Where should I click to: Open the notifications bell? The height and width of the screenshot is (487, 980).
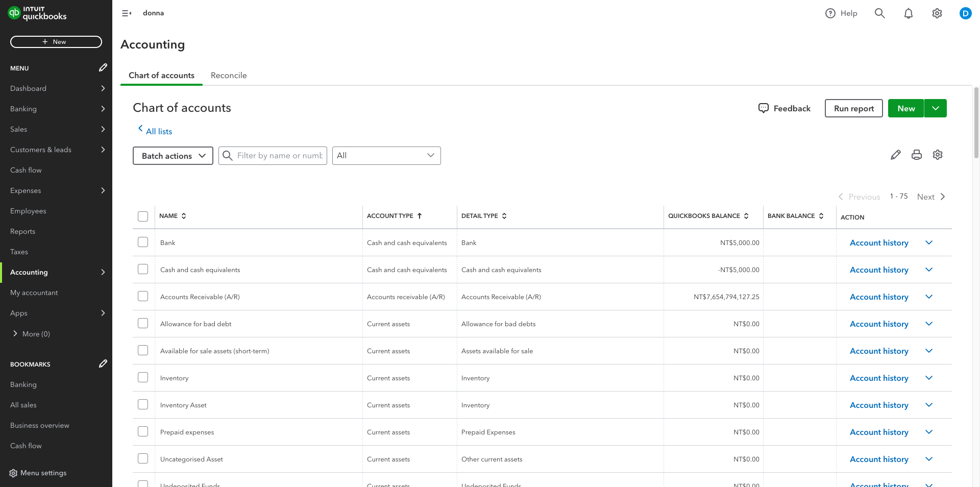coord(909,13)
